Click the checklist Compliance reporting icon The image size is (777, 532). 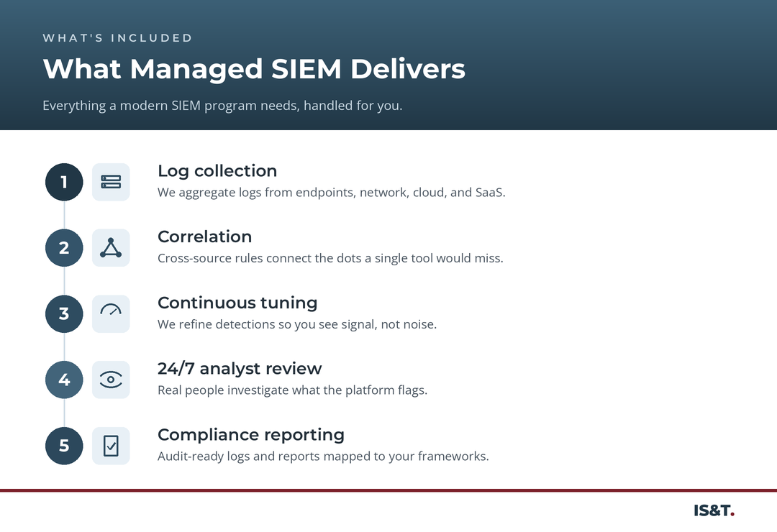[x=111, y=445]
